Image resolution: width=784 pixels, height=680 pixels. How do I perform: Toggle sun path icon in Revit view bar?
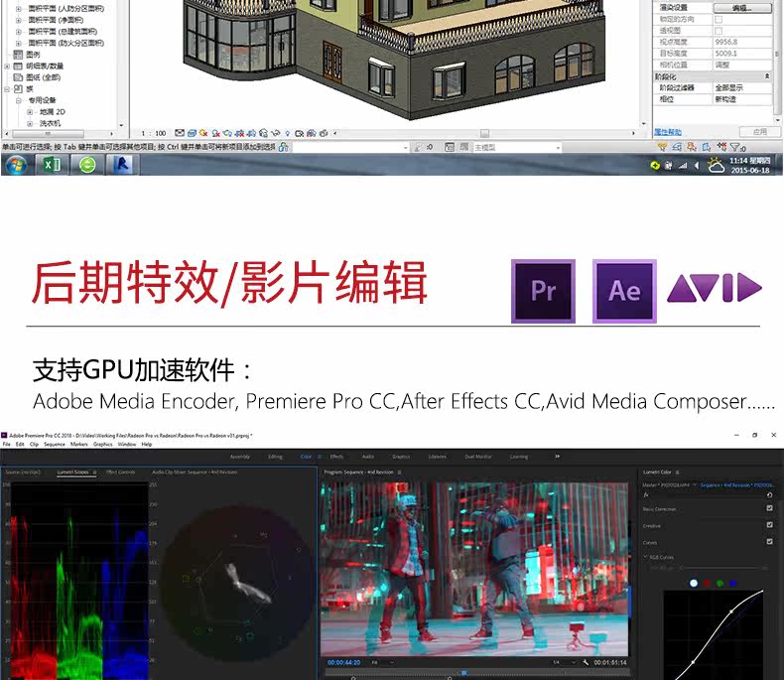203,133
